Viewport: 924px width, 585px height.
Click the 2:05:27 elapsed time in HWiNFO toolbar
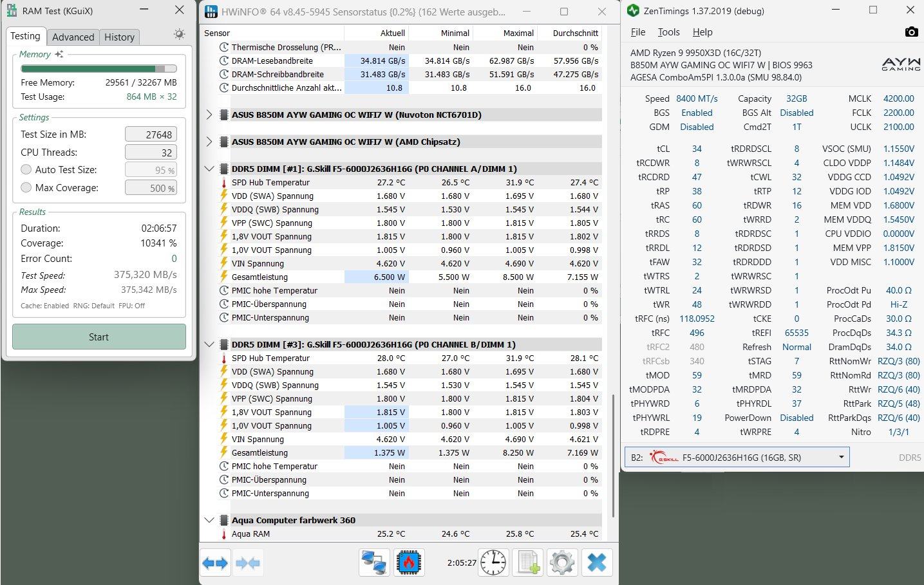pos(462,563)
